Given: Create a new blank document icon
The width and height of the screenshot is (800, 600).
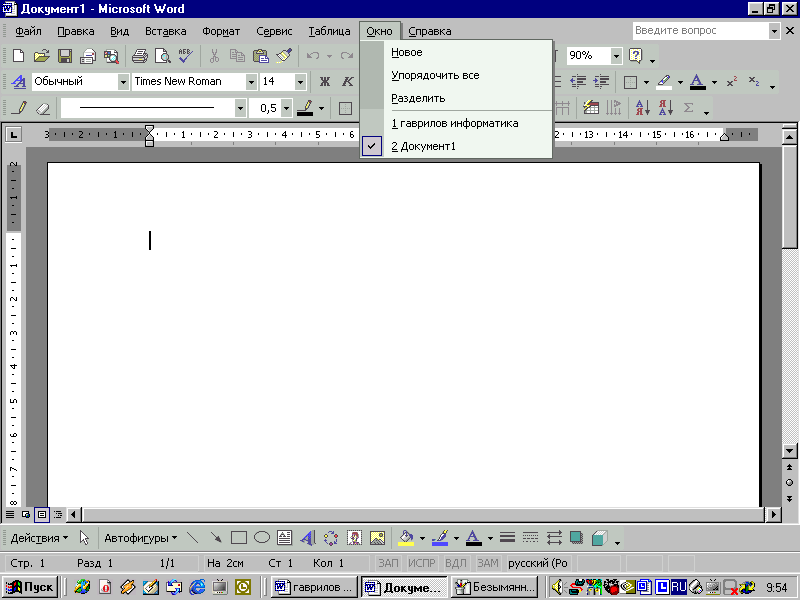Looking at the screenshot, I should coord(18,55).
